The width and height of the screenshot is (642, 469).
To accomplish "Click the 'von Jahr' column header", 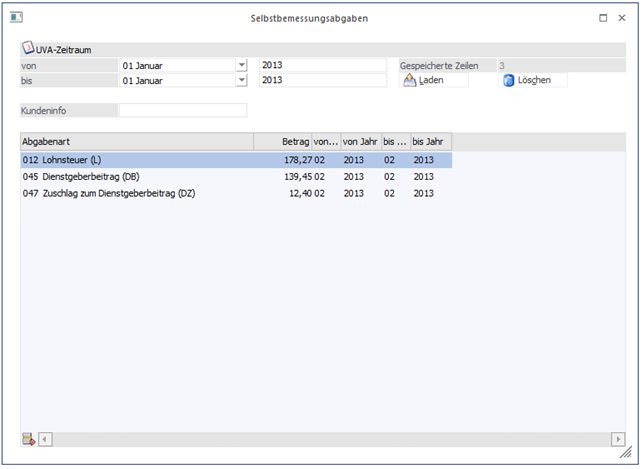I will (360, 142).
